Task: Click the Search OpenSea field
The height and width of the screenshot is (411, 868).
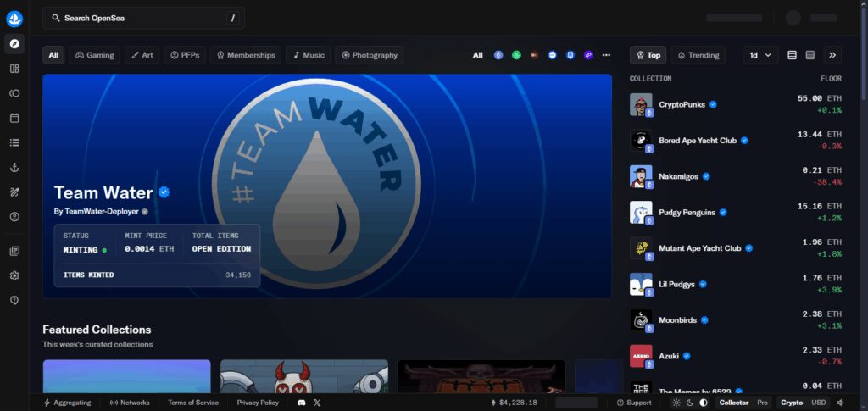Action: pyautogui.click(x=144, y=19)
